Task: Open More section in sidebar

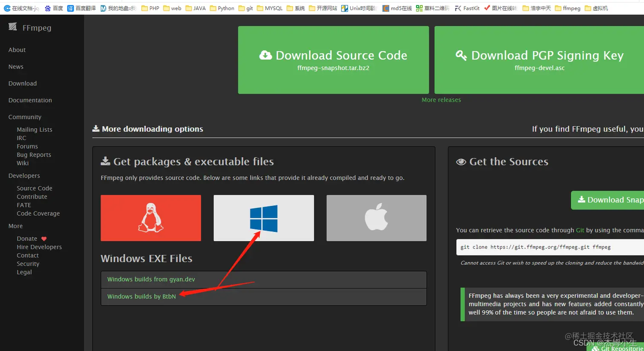Action: coord(15,226)
